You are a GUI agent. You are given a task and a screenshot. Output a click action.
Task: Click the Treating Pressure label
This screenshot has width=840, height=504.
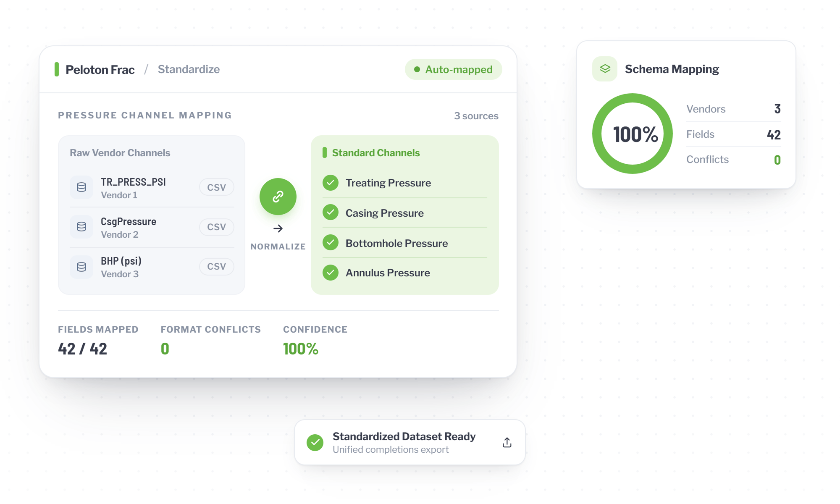[388, 183]
